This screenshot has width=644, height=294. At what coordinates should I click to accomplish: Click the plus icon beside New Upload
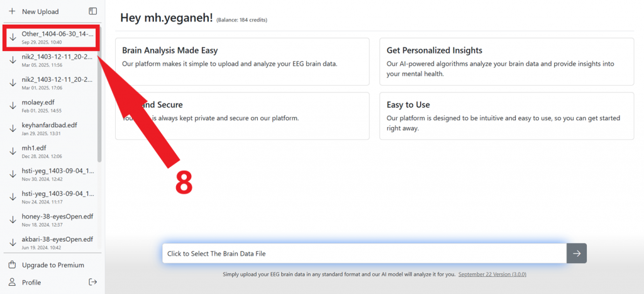coord(12,11)
